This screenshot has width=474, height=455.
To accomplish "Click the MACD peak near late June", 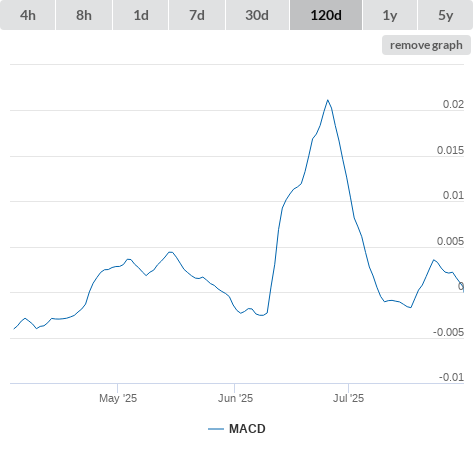I will 328,100.
